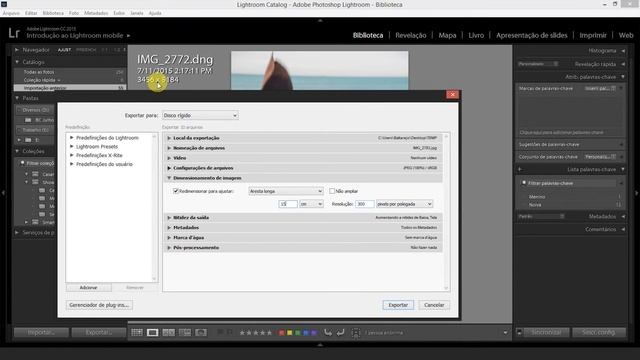640x360 pixels.
Task: Click Cancelar to dismiss export dialog
Action: [x=434, y=305]
